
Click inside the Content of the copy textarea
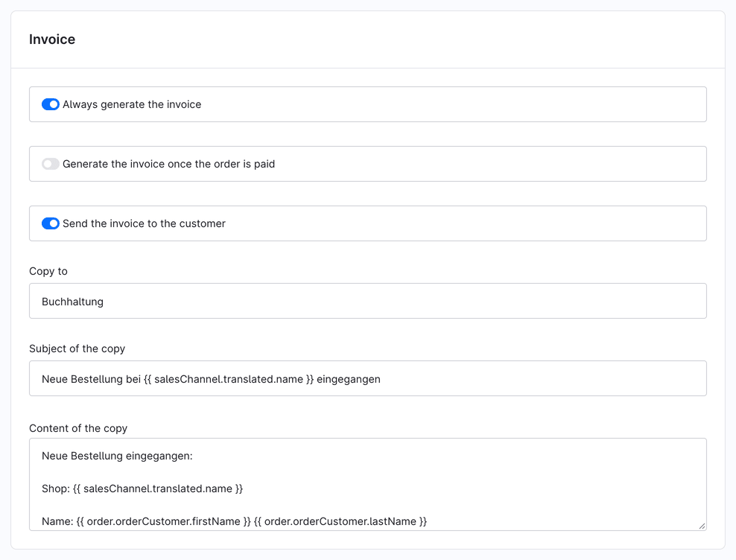[368, 485]
